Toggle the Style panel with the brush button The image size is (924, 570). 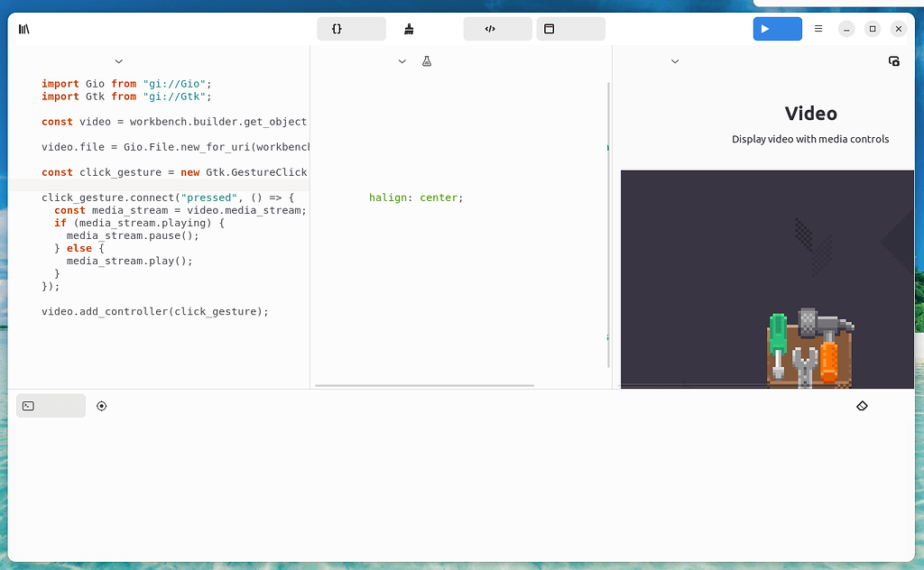pyautogui.click(x=409, y=29)
